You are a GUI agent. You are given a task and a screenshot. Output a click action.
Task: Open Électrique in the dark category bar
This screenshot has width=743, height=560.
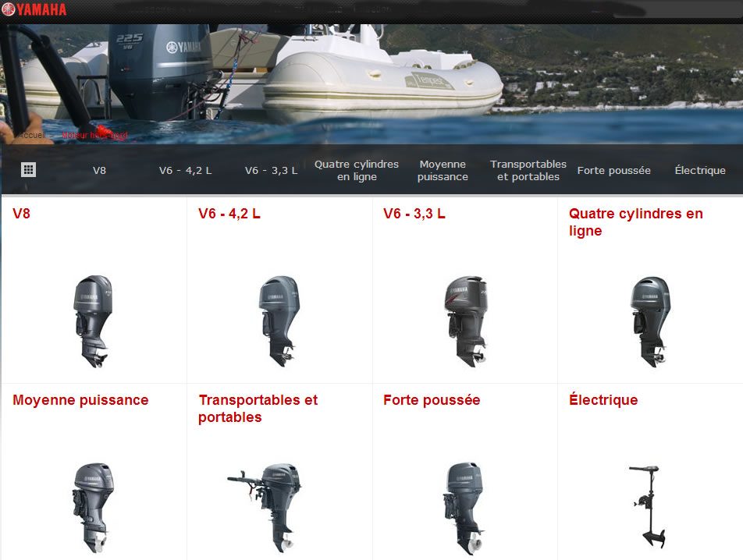click(x=700, y=170)
